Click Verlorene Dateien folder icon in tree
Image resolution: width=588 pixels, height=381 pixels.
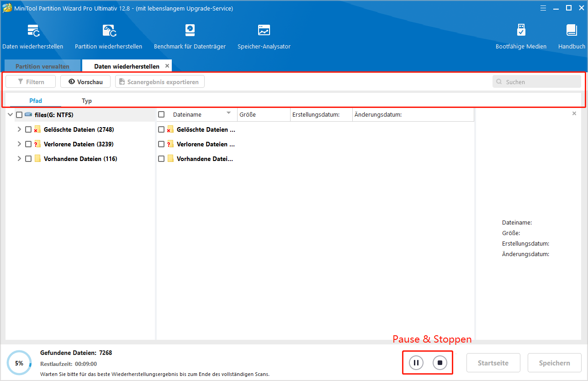tap(37, 144)
